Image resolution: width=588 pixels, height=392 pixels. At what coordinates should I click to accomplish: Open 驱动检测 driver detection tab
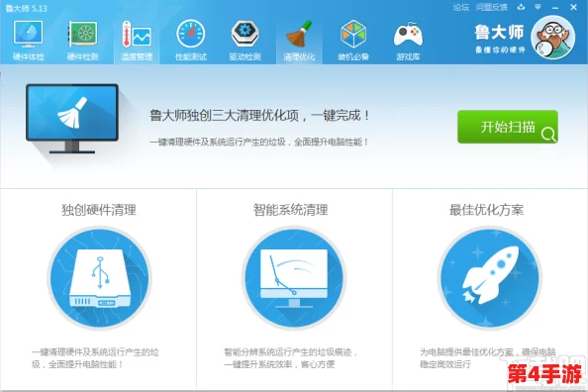[245, 41]
